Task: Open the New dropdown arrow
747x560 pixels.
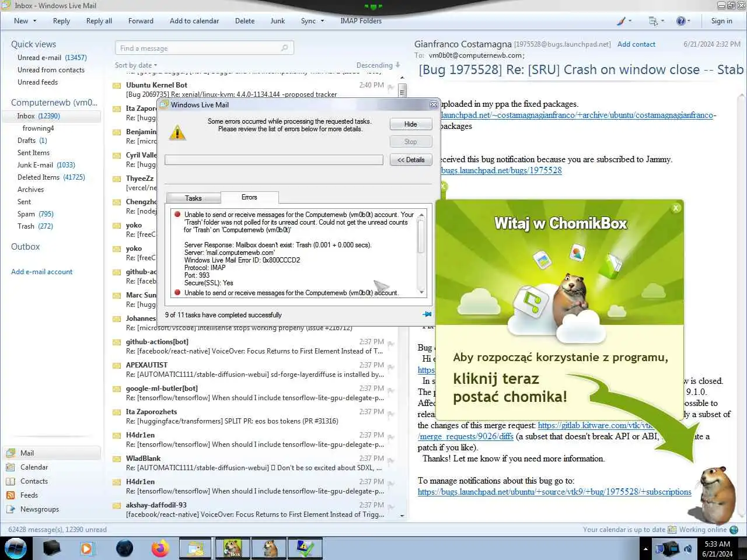Action: click(x=34, y=21)
